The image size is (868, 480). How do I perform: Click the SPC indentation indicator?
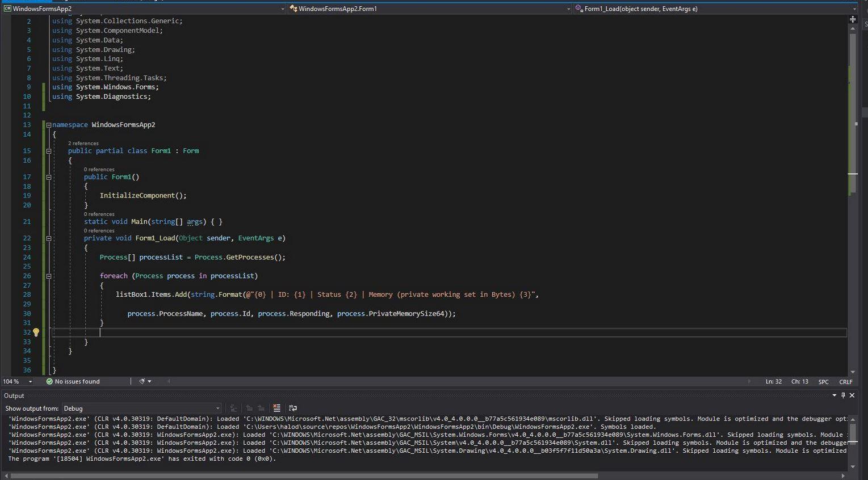point(823,382)
